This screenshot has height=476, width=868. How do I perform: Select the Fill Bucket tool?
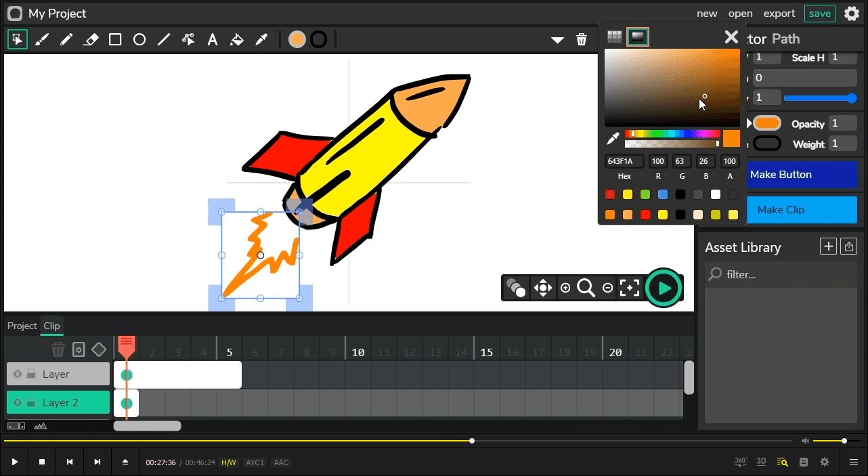click(x=237, y=40)
